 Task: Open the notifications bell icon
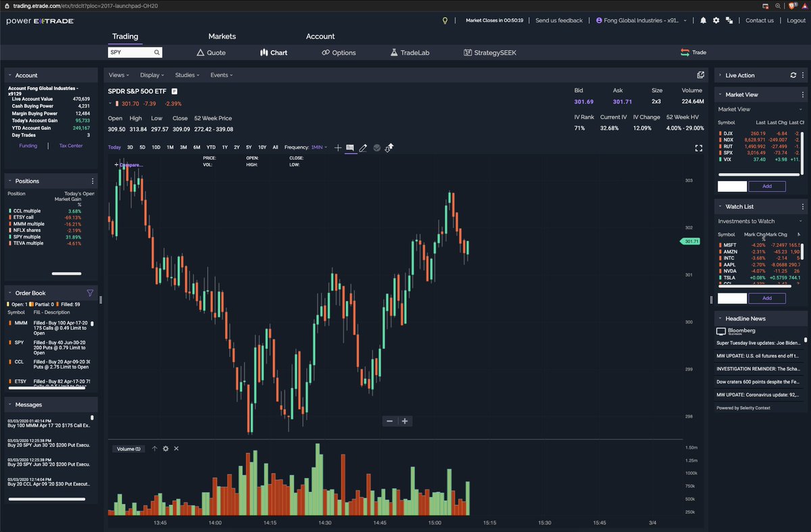click(703, 20)
